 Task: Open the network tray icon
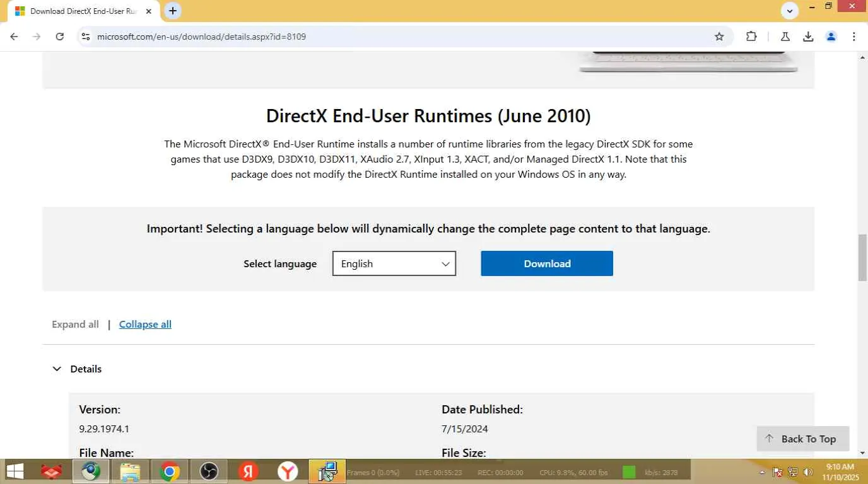pos(793,472)
